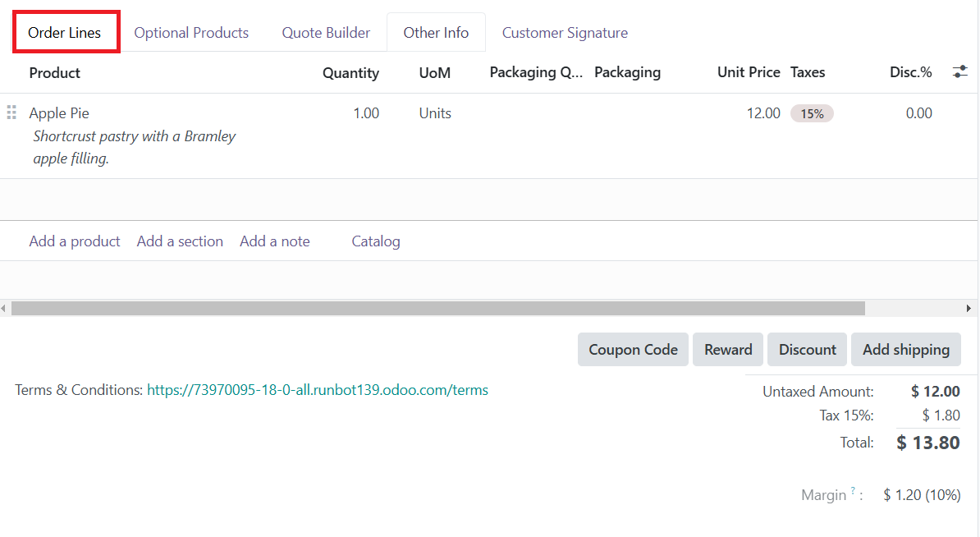The height and width of the screenshot is (537, 980).
Task: Click the Unit Price column header
Action: tap(748, 72)
